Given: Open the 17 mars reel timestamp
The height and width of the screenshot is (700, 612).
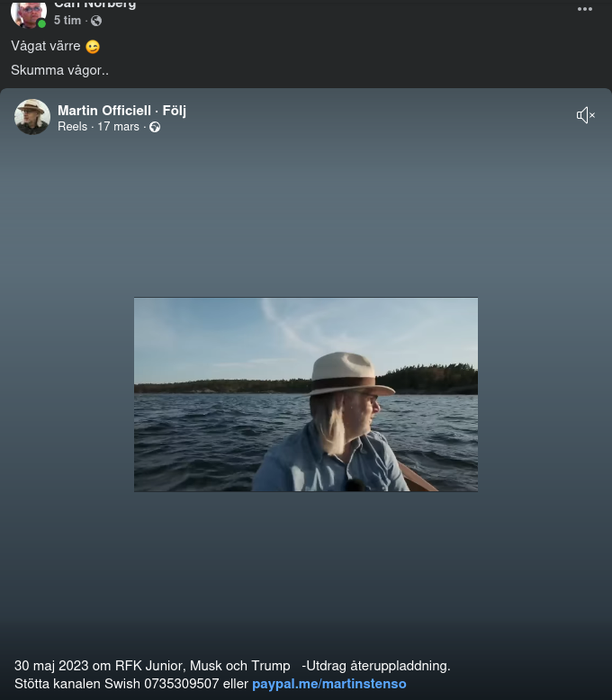Looking at the screenshot, I should click(118, 127).
